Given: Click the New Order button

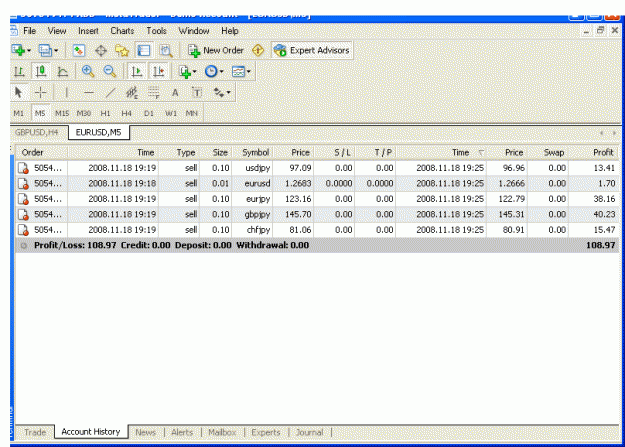Looking at the screenshot, I should point(216,51).
